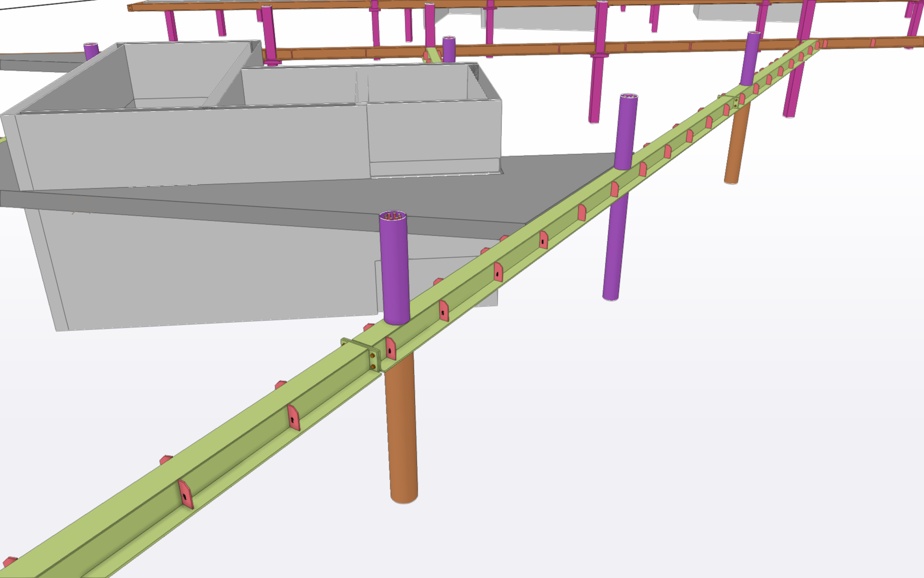Screen dimensions: 924x578
Task: Pick the purple cylinder at the far beam junction
Action: [x=751, y=58]
